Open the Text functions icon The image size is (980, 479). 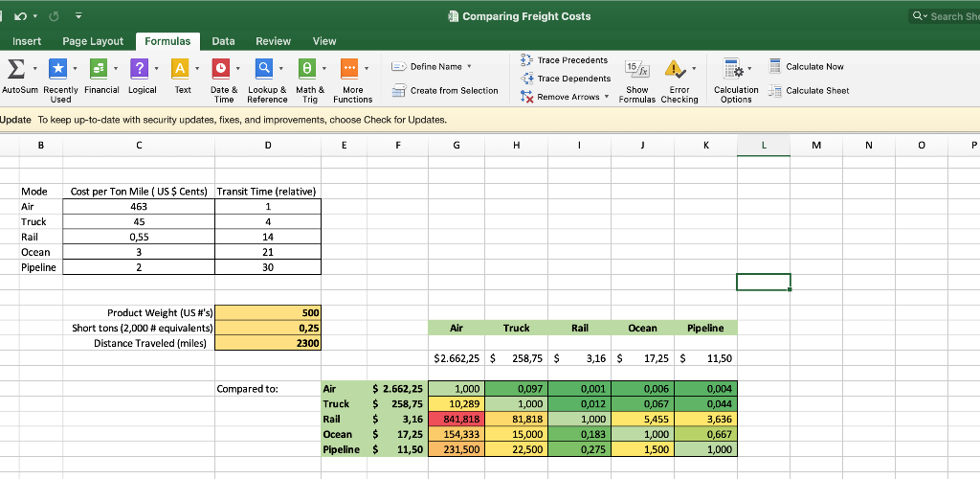point(180,67)
